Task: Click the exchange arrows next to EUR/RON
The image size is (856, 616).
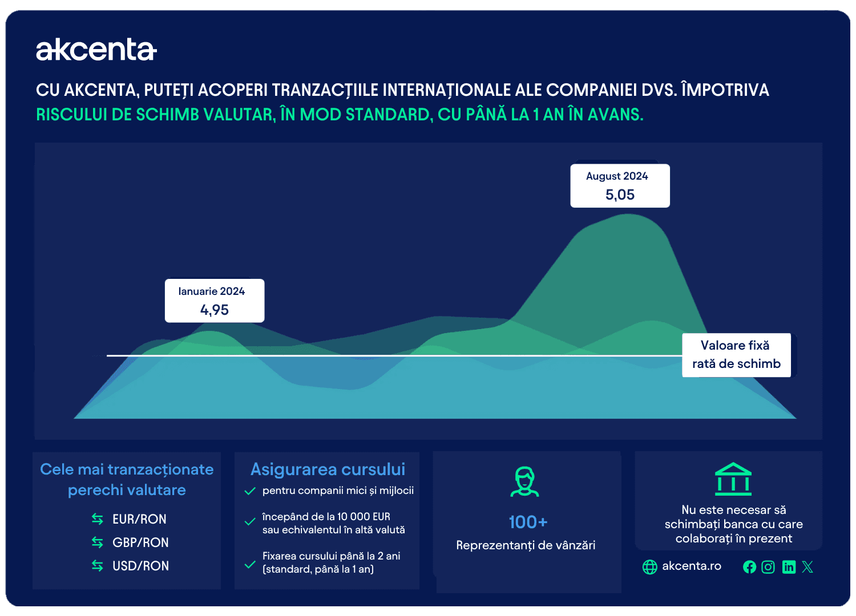Action: pyautogui.click(x=98, y=519)
